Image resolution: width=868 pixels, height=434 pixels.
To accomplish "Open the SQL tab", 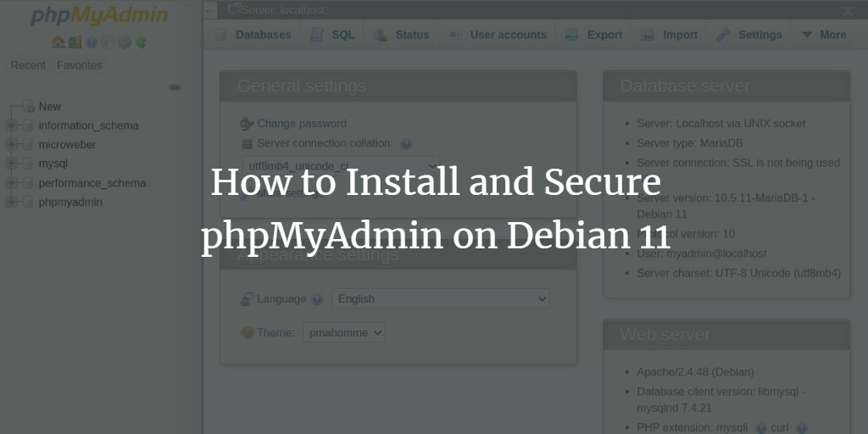I will (332, 35).
